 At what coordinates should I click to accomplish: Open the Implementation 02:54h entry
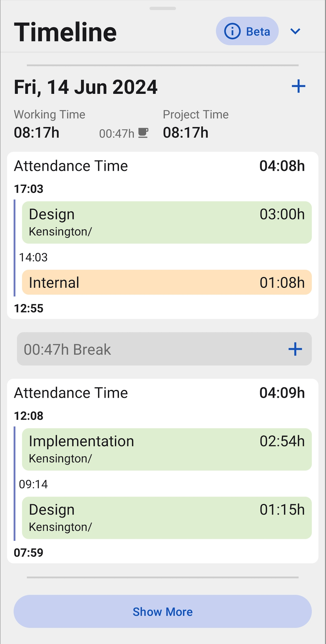(x=167, y=449)
